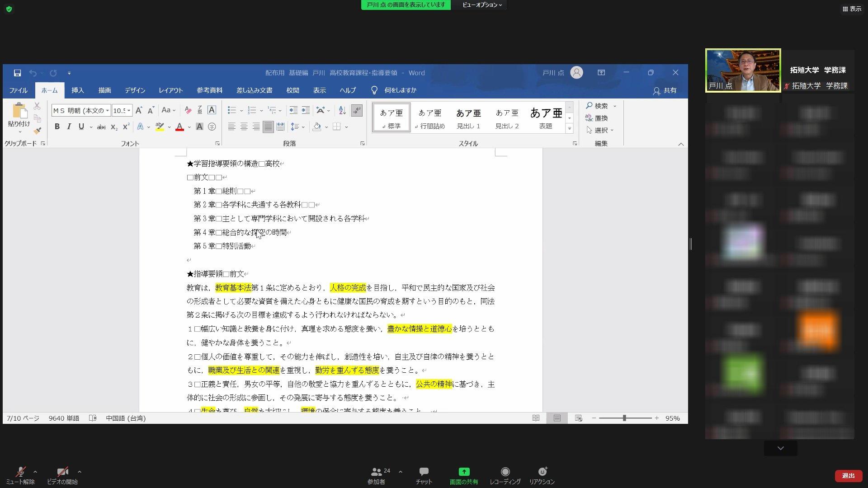Center align the paragraph
The height and width of the screenshot is (488, 868).
pos(244,127)
